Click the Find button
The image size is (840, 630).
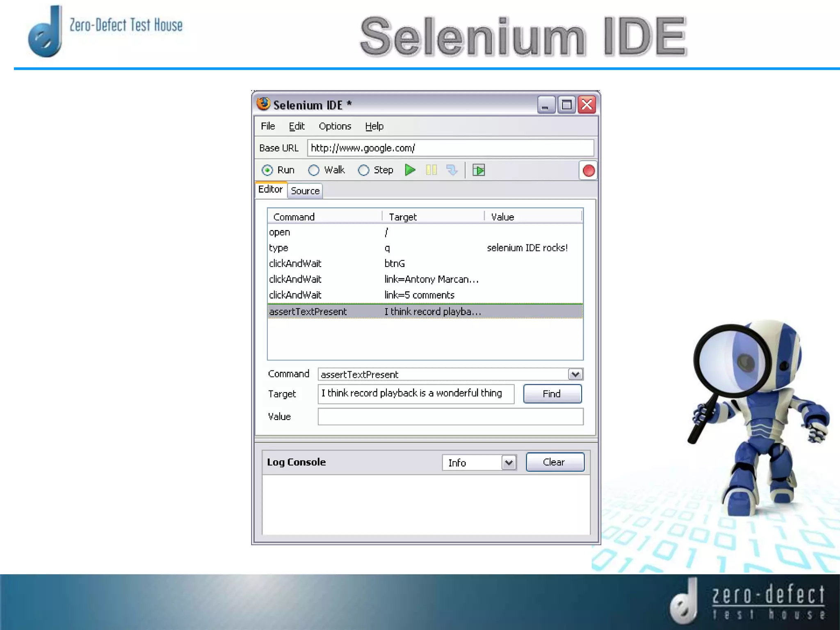coord(552,394)
